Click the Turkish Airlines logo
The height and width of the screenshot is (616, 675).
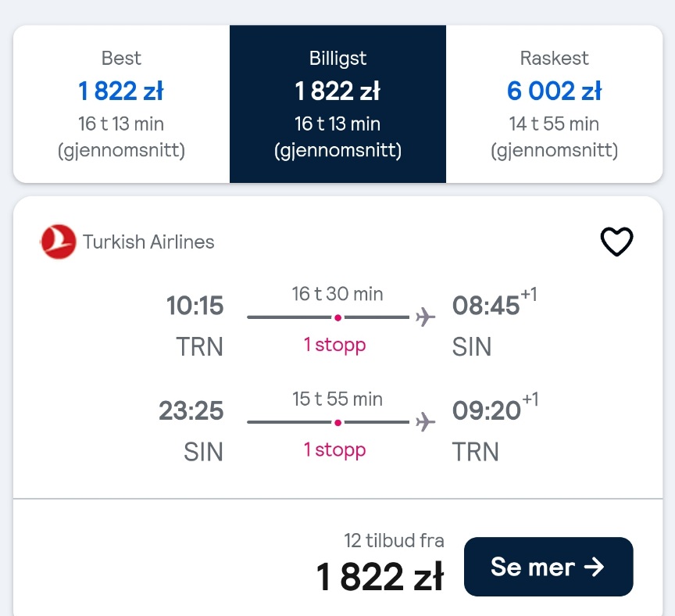coord(58,242)
